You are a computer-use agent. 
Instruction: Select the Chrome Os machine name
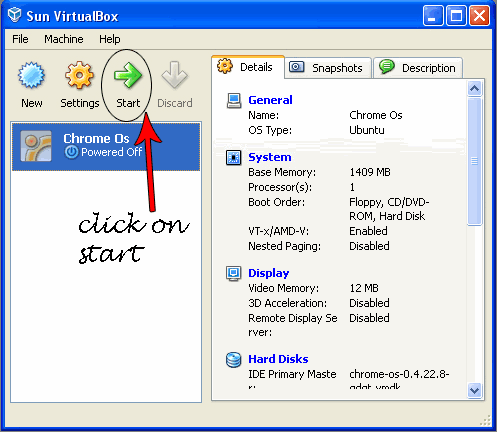tap(96, 138)
